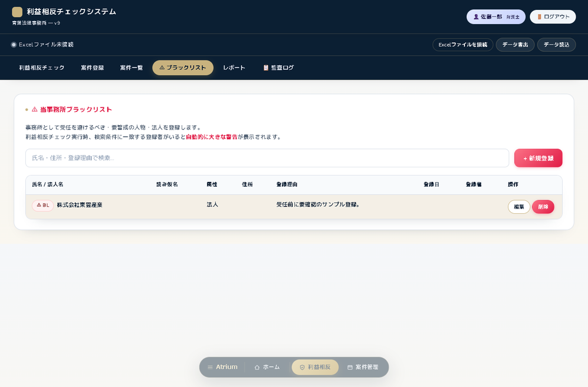Screen dimensions: 588x387
Task: Select the ブラックリスト tab
Action: [x=183, y=68]
